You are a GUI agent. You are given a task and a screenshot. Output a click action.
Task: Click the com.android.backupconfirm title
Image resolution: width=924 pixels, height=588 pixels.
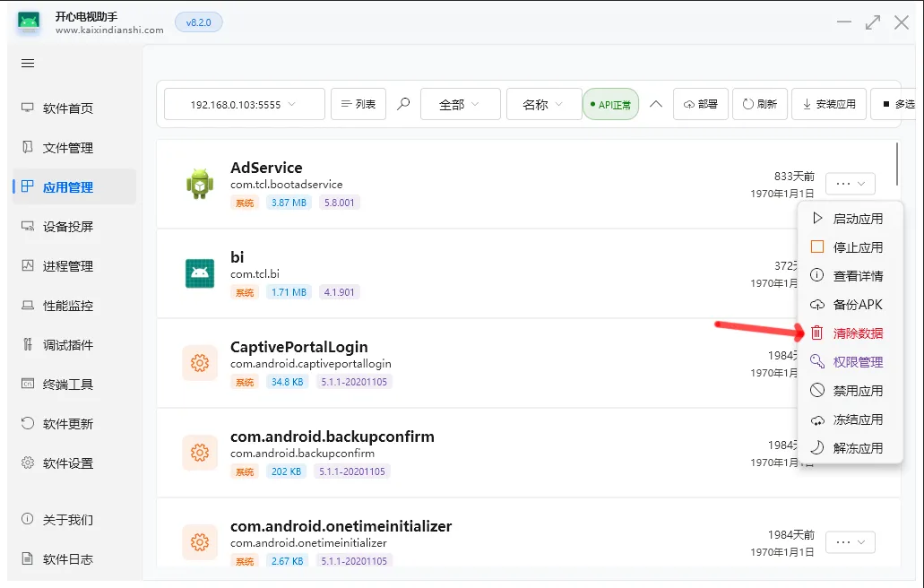pos(332,437)
